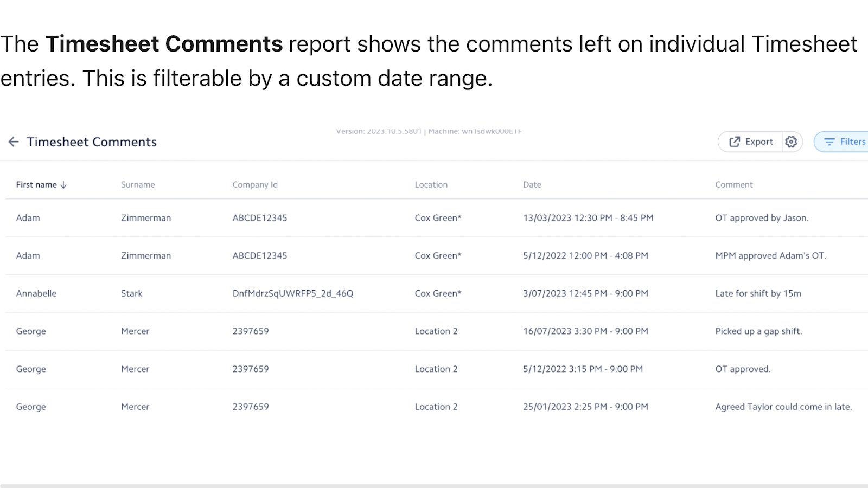Click the Export button
The height and width of the screenshot is (488, 868).
751,142
